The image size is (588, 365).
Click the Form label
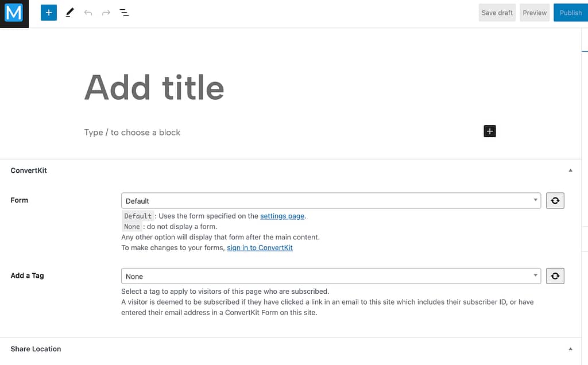pyautogui.click(x=19, y=200)
